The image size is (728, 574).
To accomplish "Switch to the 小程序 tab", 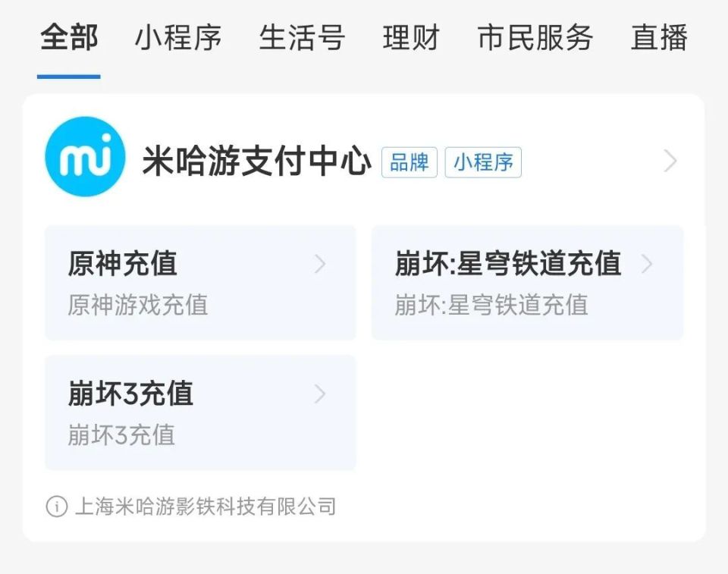I will (x=178, y=38).
